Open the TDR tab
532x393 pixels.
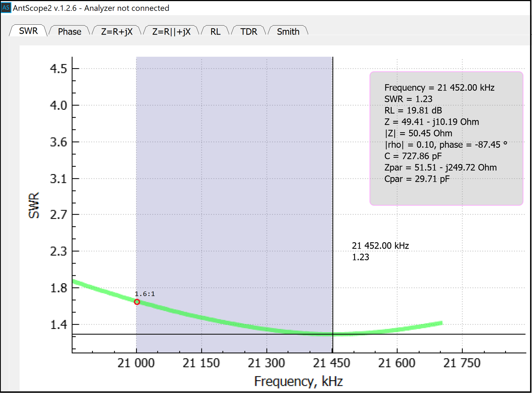249,31
